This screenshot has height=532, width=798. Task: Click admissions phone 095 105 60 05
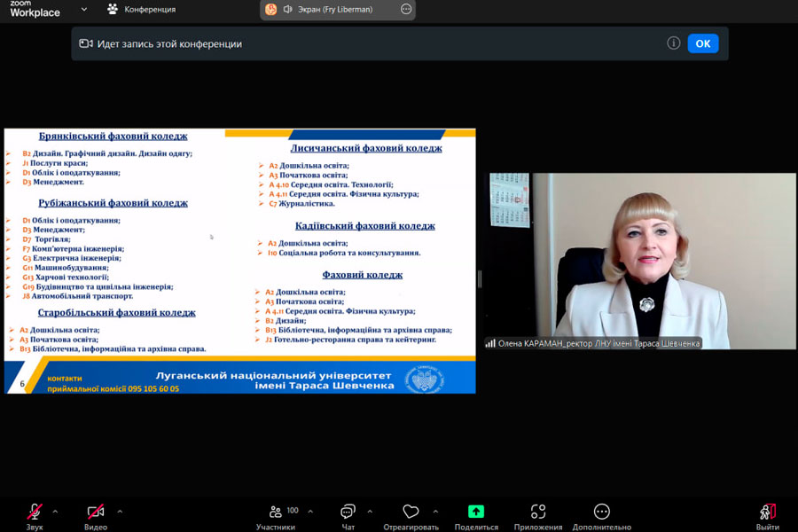click(x=153, y=388)
